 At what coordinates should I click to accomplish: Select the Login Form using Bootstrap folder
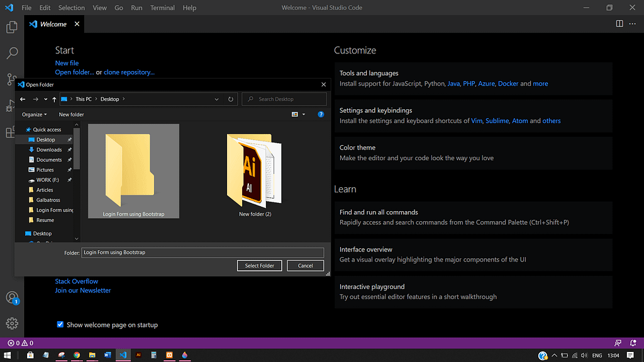[133, 171]
